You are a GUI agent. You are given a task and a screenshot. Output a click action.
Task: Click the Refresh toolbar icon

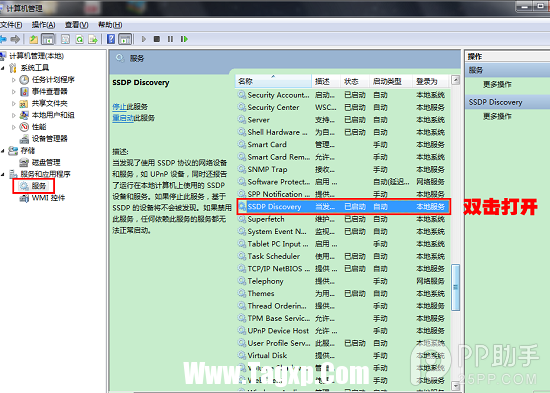click(80, 39)
